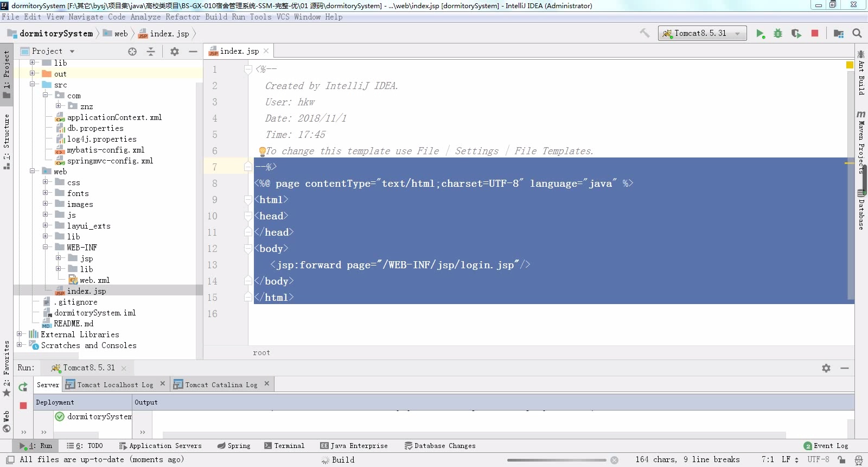Run Tomcat with the green play button
This screenshot has height=467, width=868.
click(760, 34)
